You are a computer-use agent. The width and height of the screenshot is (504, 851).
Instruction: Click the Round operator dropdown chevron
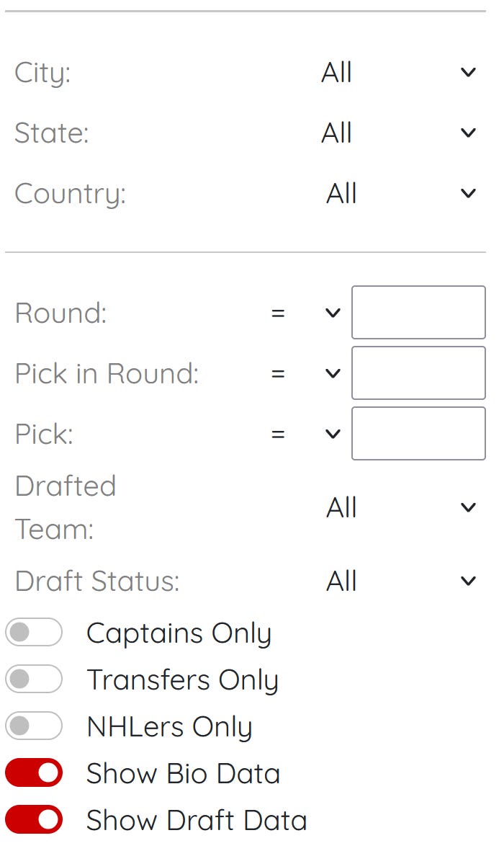point(333,313)
